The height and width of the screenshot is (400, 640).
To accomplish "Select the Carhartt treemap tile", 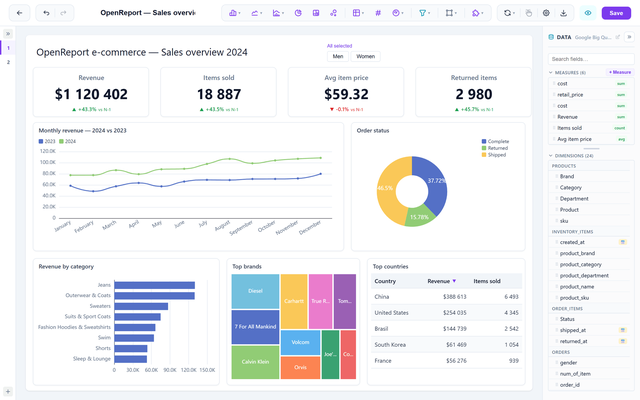I will [294, 301].
